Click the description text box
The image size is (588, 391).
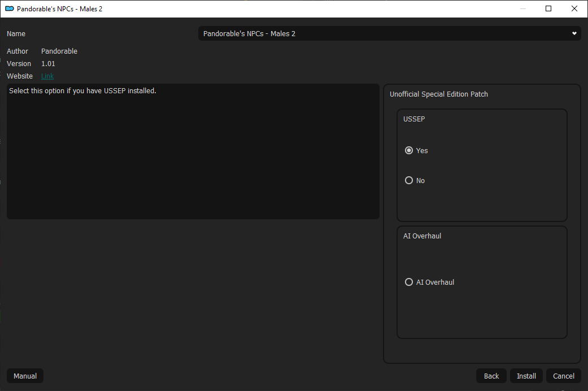tap(193, 151)
